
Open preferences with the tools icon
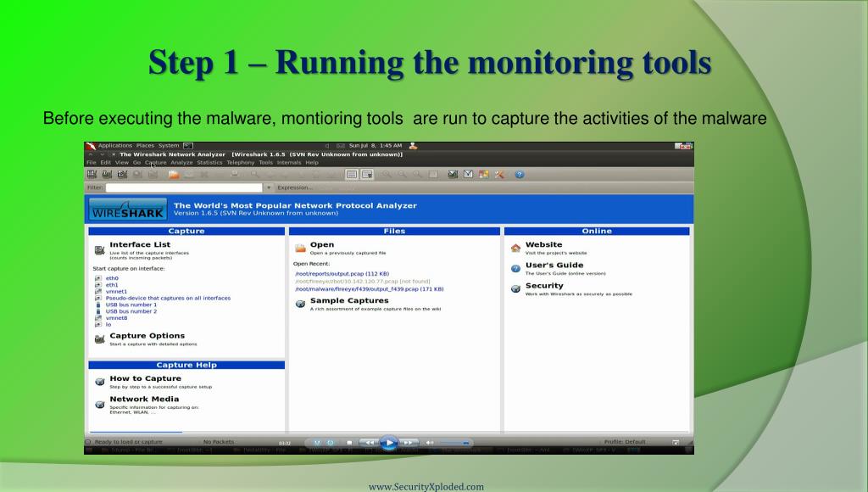[499, 174]
